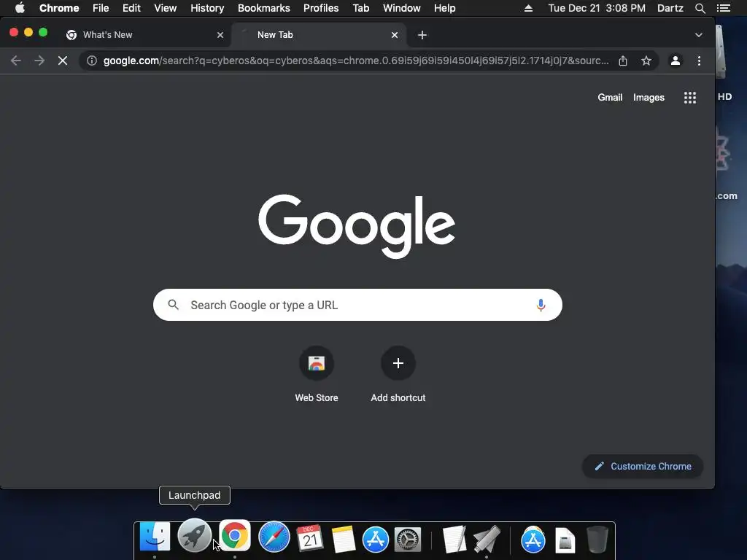
Task: Open the Profiles menu
Action: pyautogui.click(x=321, y=8)
